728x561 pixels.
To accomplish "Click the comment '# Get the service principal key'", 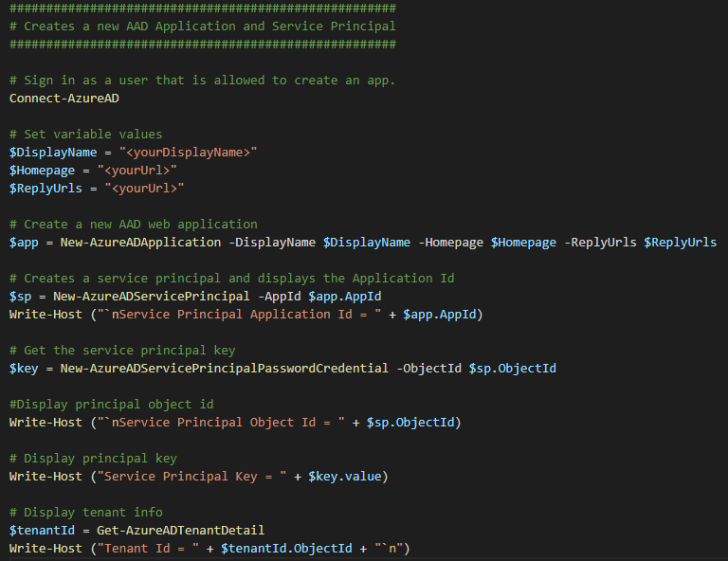I will coord(122,351).
